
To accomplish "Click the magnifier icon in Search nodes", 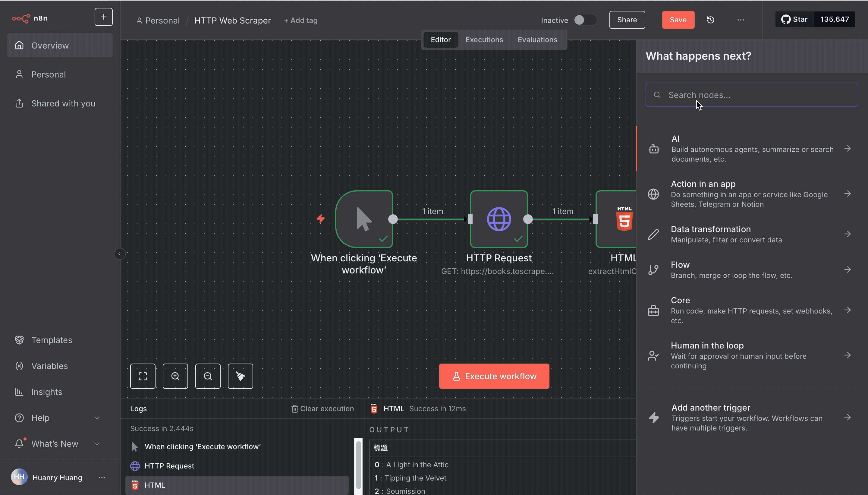I will [x=657, y=95].
